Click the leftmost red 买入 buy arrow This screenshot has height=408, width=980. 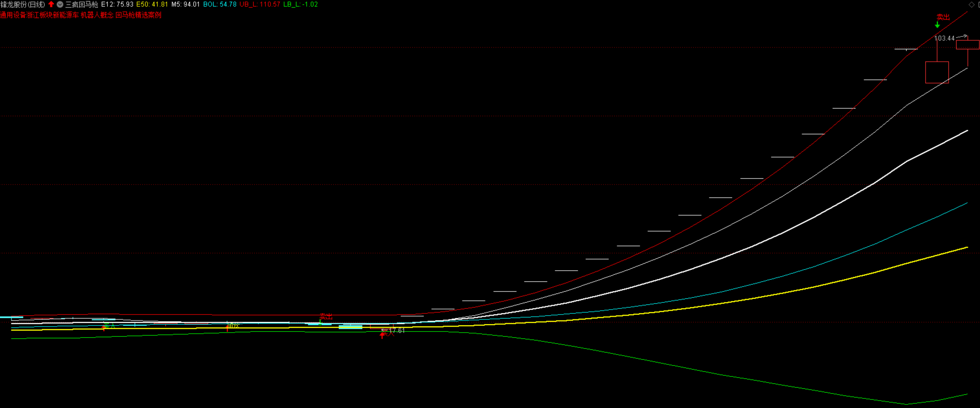coord(104,328)
